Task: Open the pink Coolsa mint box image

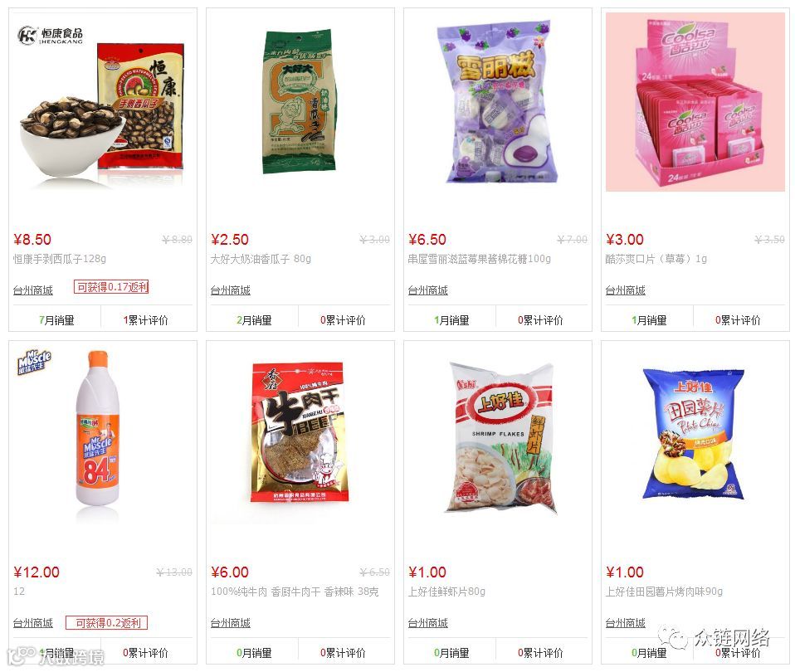Action: pyautogui.click(x=695, y=102)
